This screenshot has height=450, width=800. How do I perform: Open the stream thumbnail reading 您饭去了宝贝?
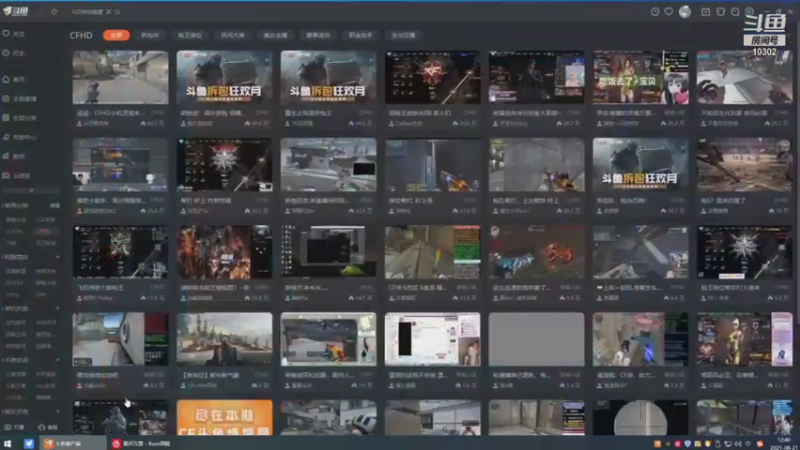(640, 78)
